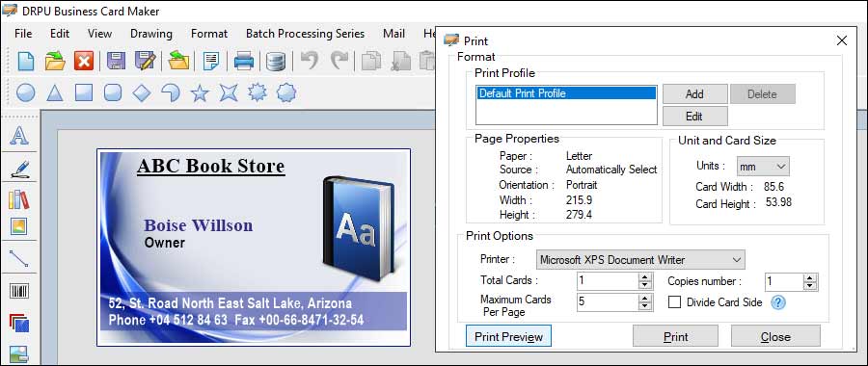Select the Line drawing tool
The height and width of the screenshot is (366, 868).
click(19, 258)
